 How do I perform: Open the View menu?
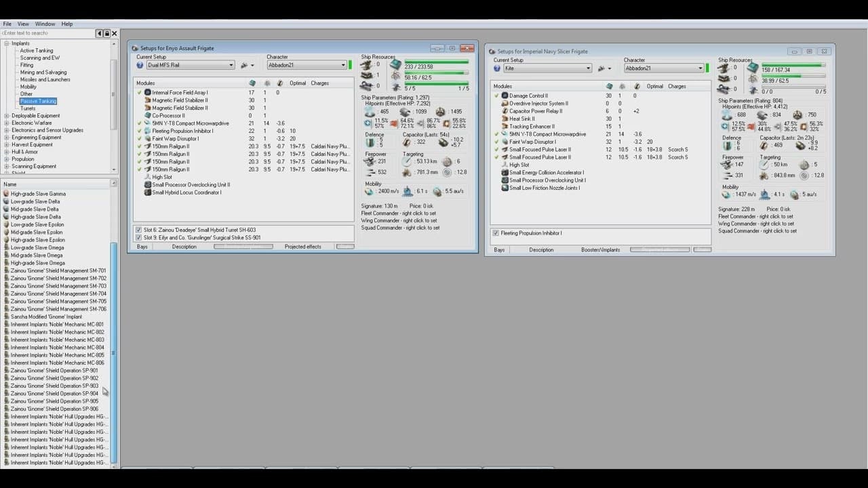tap(23, 24)
